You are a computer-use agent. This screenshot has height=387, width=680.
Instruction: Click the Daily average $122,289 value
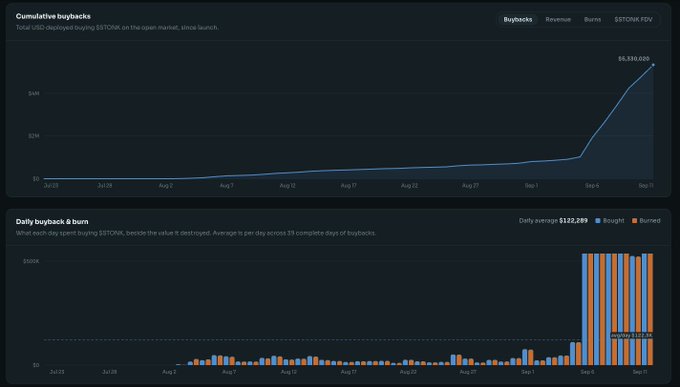(x=573, y=221)
